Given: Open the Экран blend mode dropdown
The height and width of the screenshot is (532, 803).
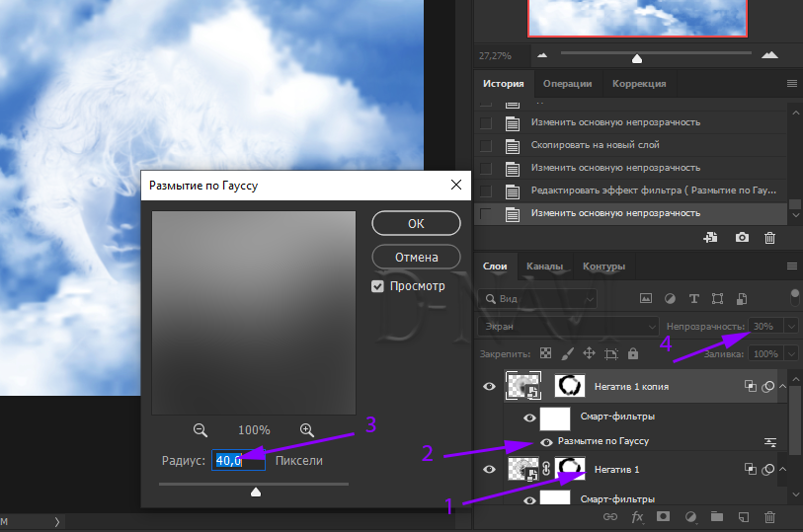Looking at the screenshot, I should pos(568,327).
